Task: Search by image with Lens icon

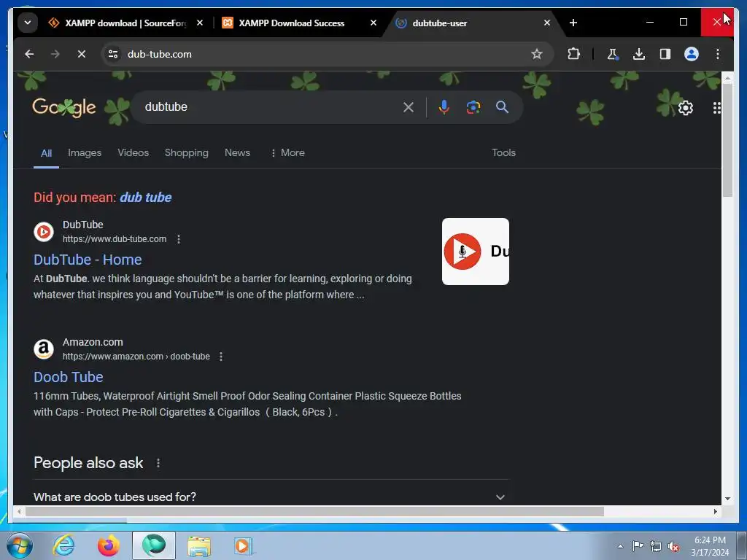Action: point(473,107)
